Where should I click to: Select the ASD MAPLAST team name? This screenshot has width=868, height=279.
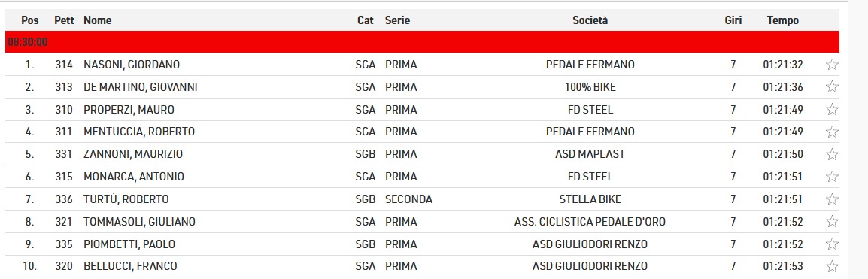click(x=590, y=154)
